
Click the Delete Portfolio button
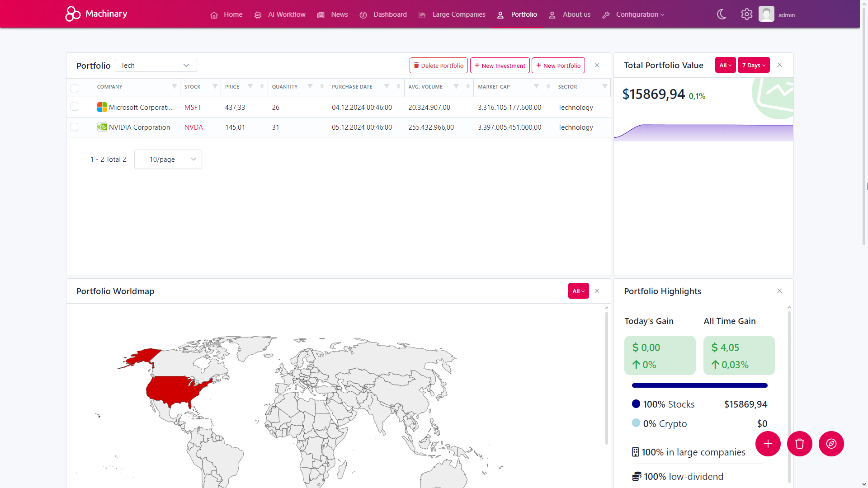coord(438,66)
